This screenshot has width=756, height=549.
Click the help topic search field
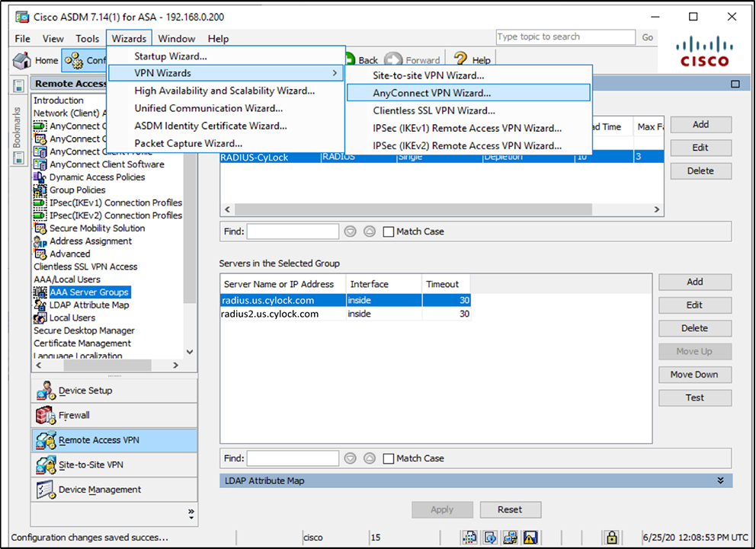(565, 37)
